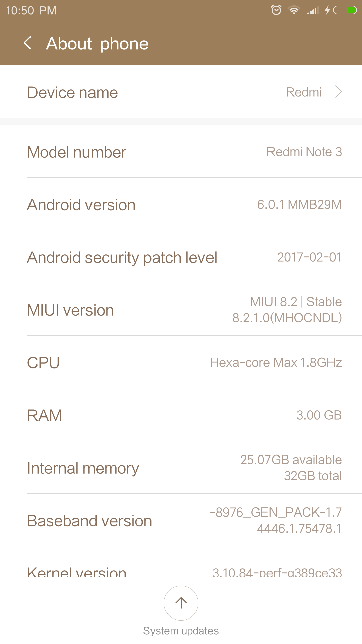The width and height of the screenshot is (362, 644).
Task: Tap the MIUI version row
Action: [x=181, y=310]
